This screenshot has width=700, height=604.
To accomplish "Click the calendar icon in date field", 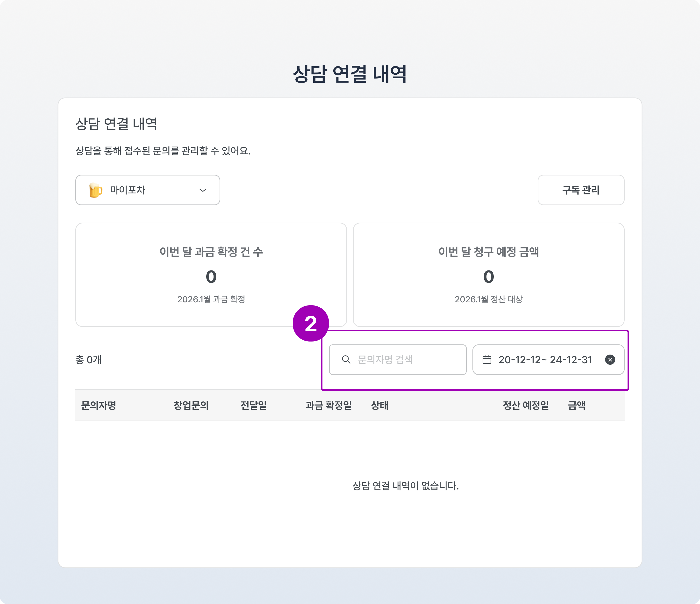I will 487,360.
